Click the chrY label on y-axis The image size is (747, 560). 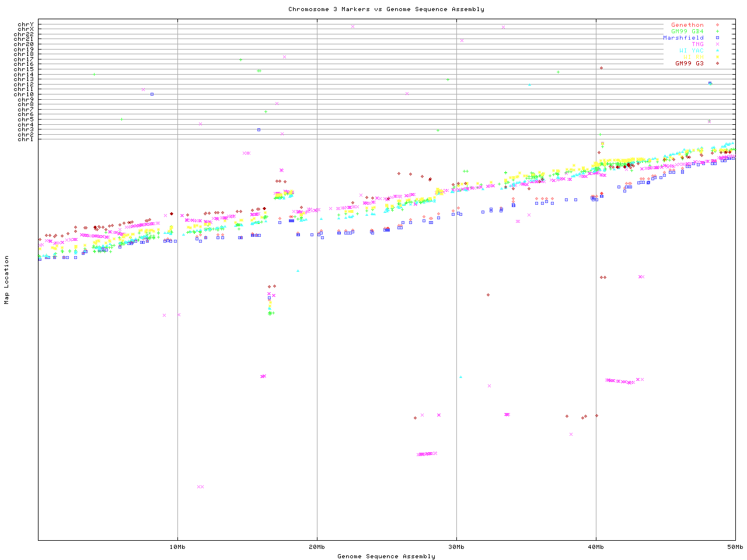tap(26, 24)
